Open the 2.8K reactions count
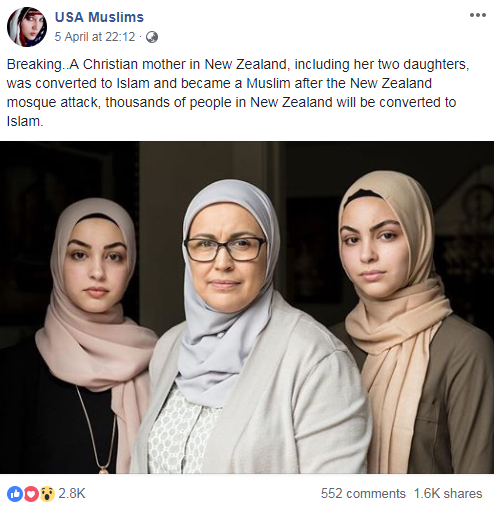 click(x=72, y=493)
